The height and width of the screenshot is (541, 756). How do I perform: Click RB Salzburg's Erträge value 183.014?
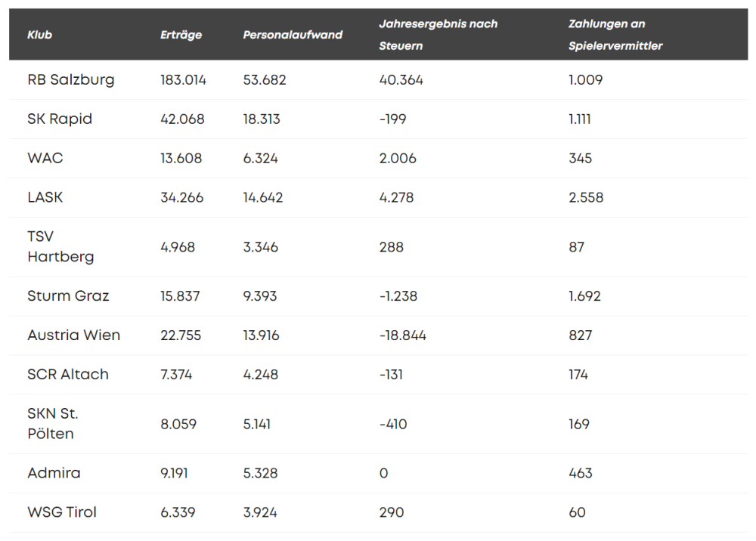[183, 80]
